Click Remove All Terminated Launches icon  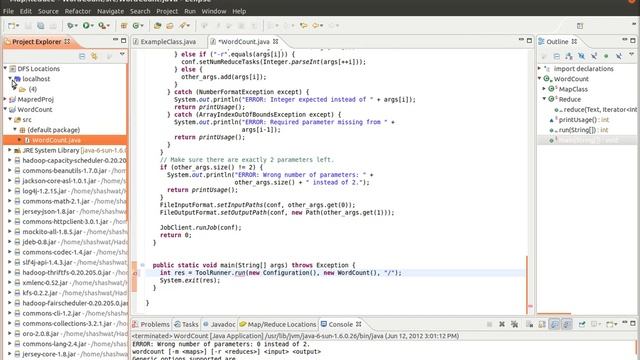coord(514,324)
